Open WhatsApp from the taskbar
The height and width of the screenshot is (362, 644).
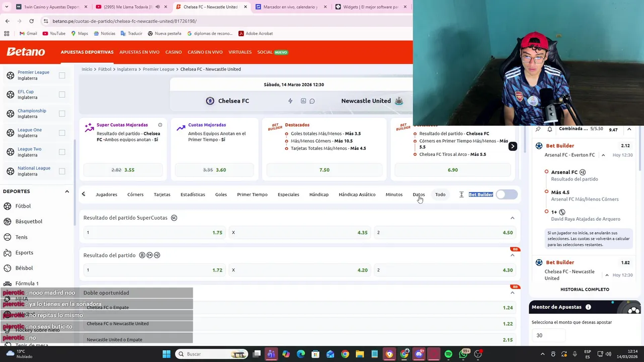pos(463,354)
